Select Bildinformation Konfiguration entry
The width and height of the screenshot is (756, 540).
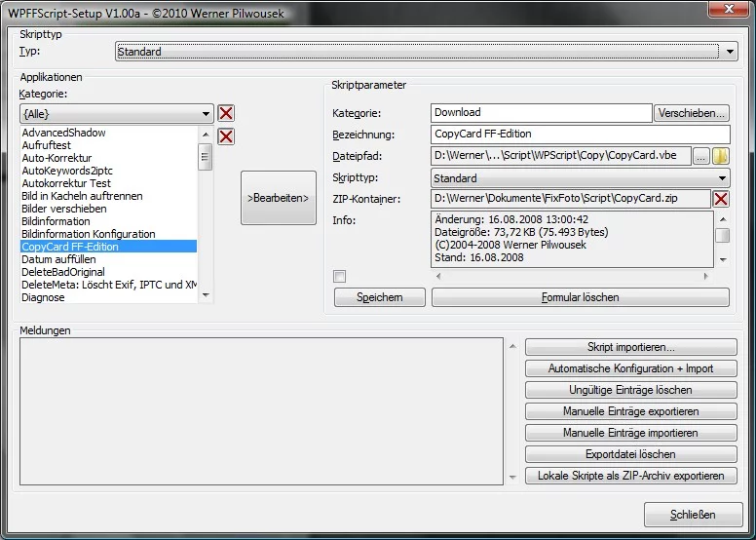109,234
